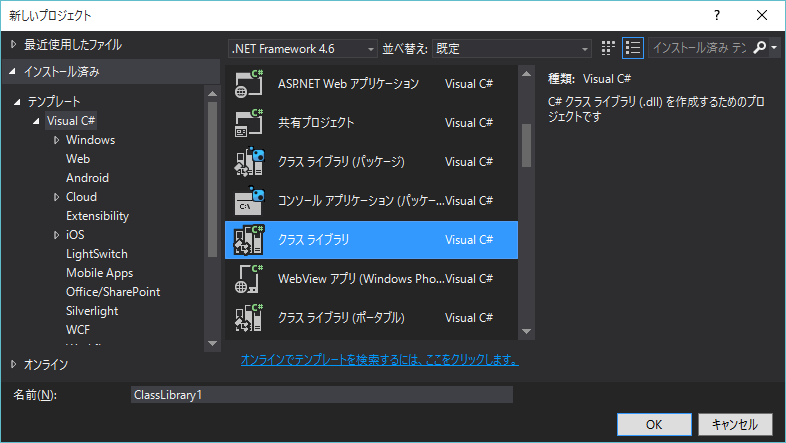Viewport: 786px width, 443px height.
Task: Click the template list scrollbar thumb
Action: 526,145
